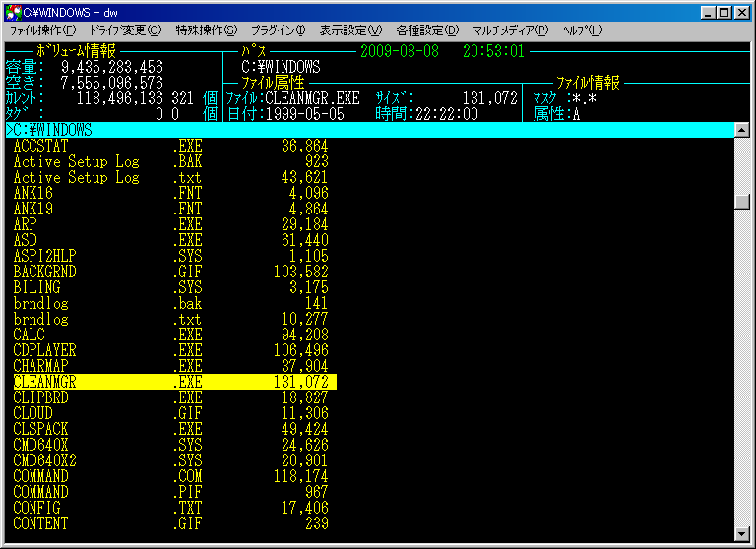Click the mask value *.*
The width and height of the screenshot is (756, 549).
coord(584,98)
